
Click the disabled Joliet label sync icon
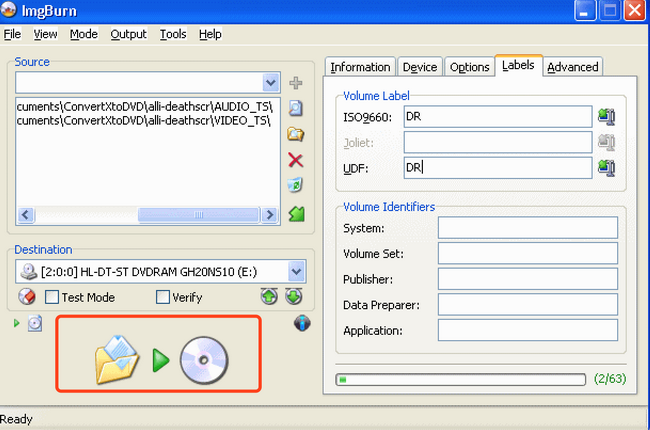click(606, 143)
